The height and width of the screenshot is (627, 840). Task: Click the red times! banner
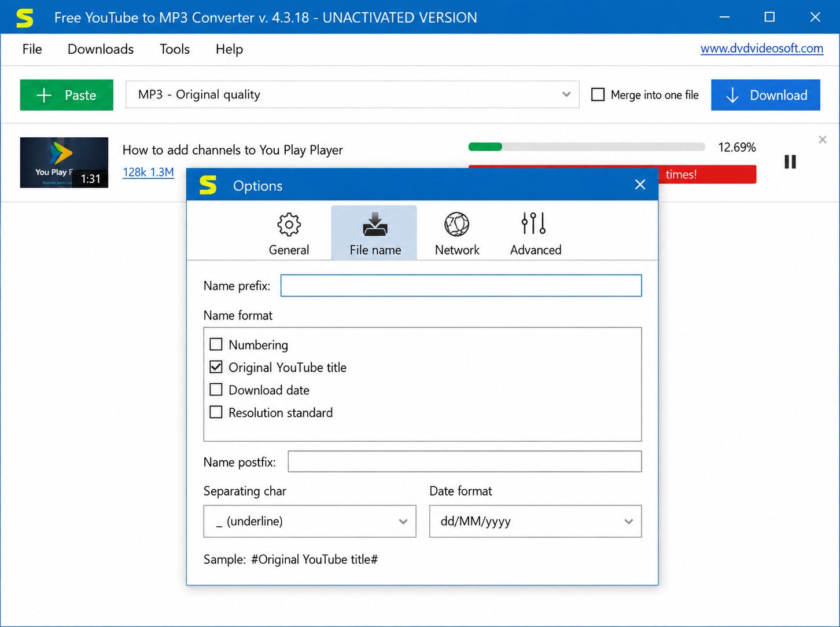pos(707,174)
